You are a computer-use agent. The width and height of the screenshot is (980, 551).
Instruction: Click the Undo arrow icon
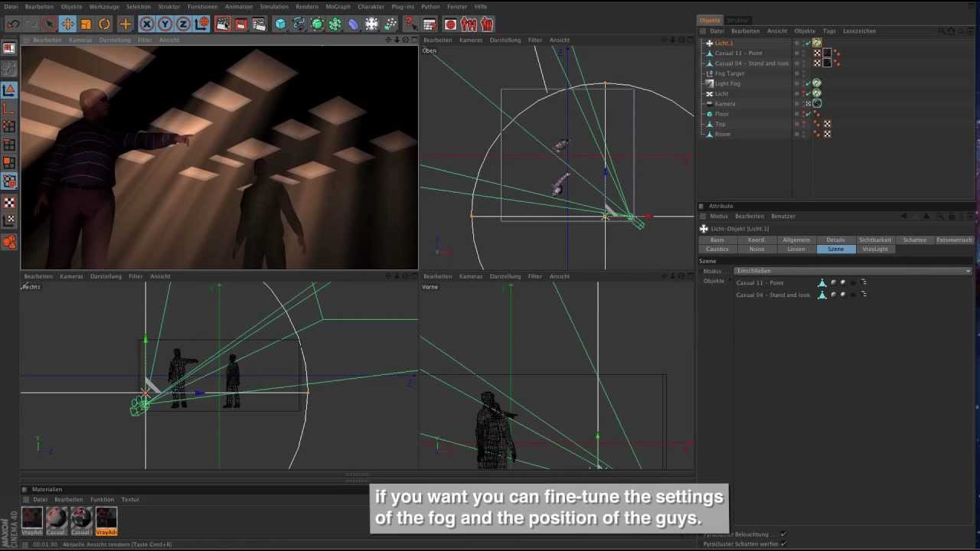point(13,24)
